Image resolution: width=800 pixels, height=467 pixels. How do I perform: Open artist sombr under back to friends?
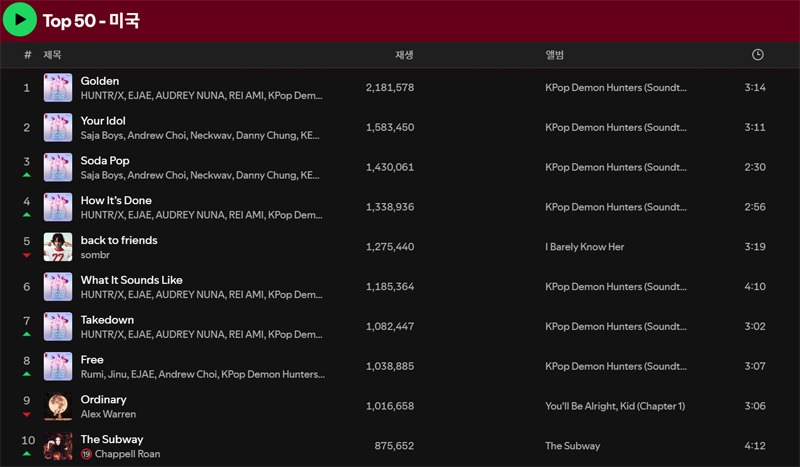(x=95, y=255)
